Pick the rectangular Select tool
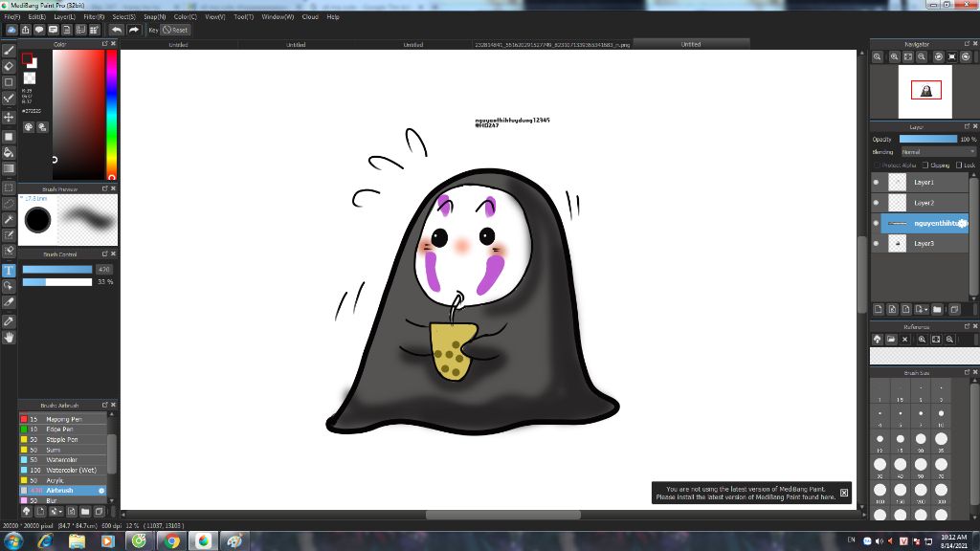Viewport: 980px width, 551px height. coord(9,188)
